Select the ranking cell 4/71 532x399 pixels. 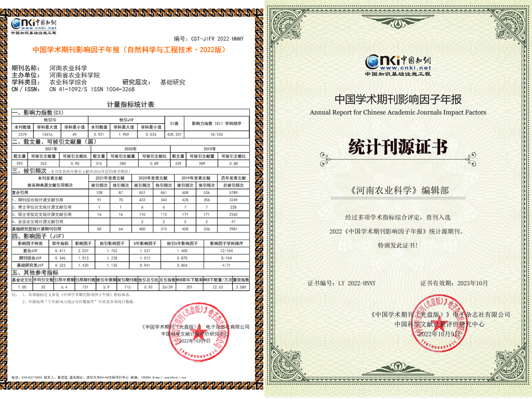pos(227,265)
